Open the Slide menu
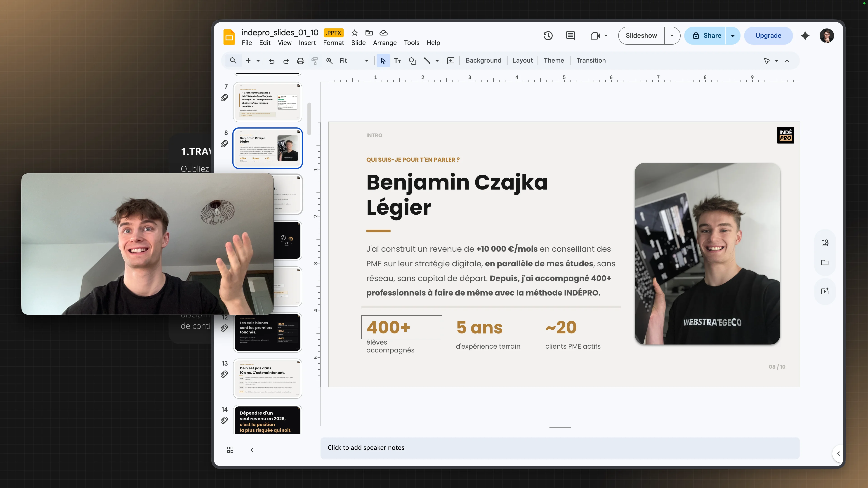The height and width of the screenshot is (488, 868). (x=359, y=43)
